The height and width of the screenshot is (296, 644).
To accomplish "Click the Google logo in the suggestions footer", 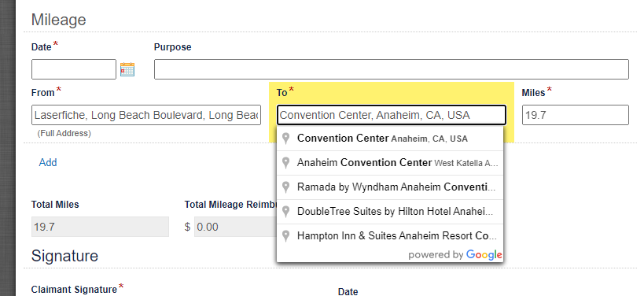I will (484, 255).
